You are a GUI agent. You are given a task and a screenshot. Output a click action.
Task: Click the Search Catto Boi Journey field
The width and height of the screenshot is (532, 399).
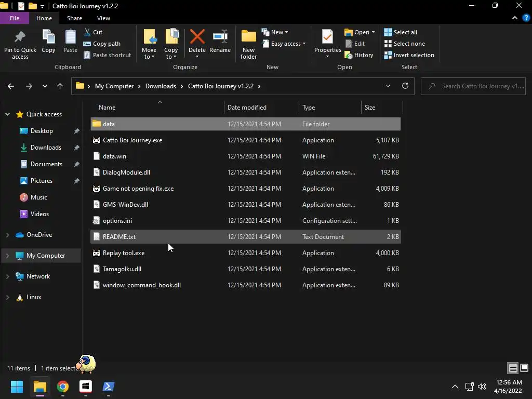click(473, 86)
